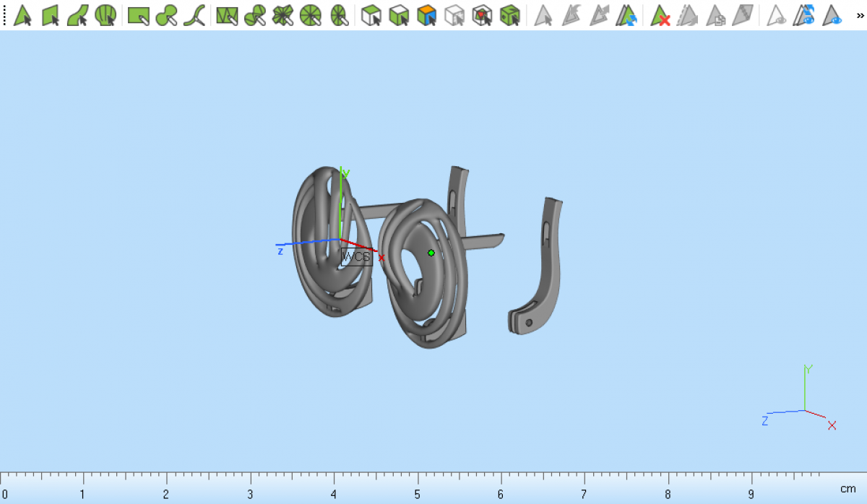867x504 pixels.
Task: Select the orange and blue cube icon
Action: coord(427,15)
